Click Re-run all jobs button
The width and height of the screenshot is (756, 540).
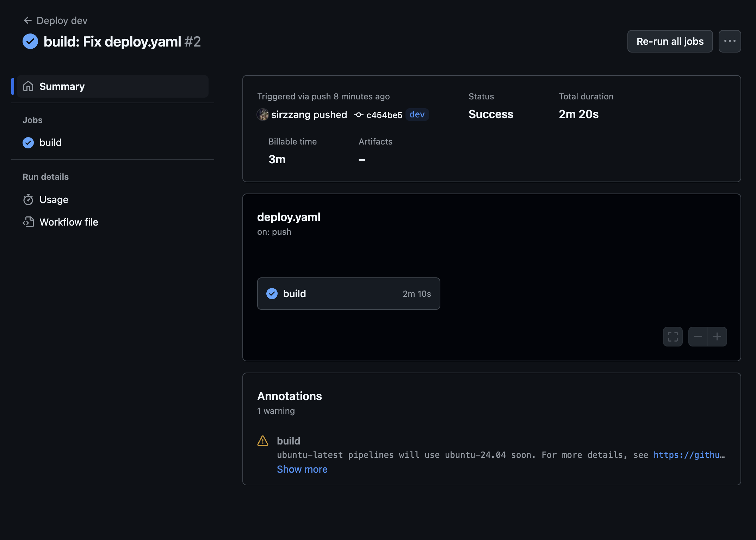670,41
